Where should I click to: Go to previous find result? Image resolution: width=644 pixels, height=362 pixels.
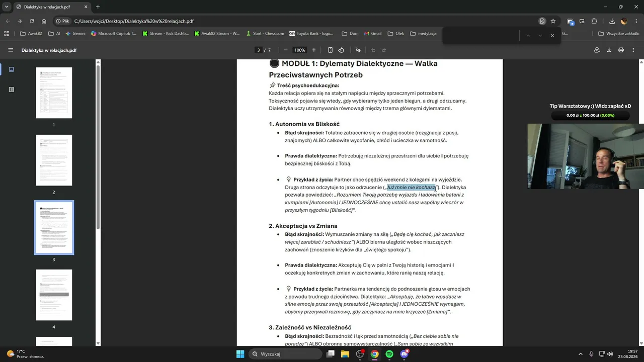tap(528, 36)
